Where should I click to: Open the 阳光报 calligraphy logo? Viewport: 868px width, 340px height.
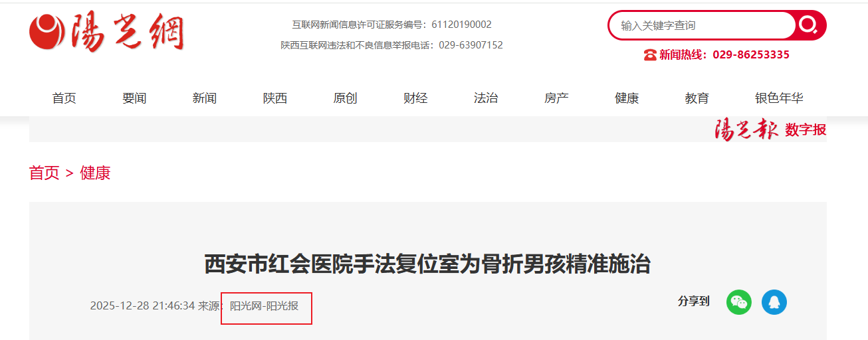click(x=746, y=129)
